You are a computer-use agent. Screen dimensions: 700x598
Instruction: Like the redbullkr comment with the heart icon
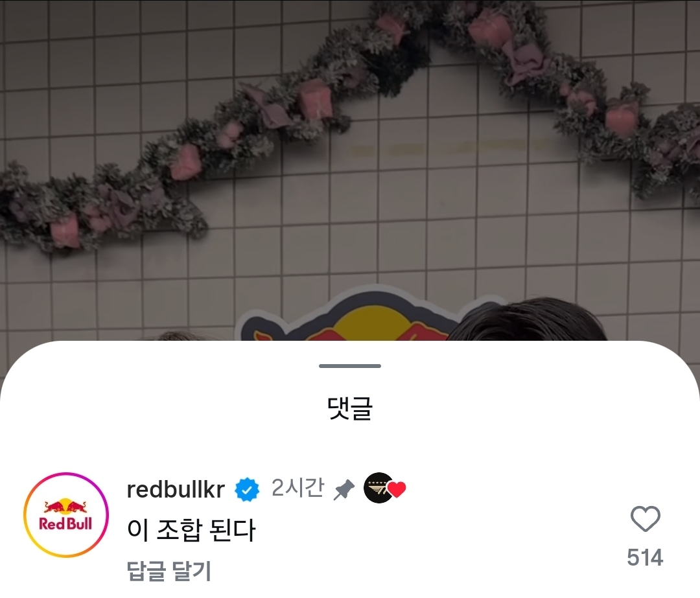click(x=645, y=518)
